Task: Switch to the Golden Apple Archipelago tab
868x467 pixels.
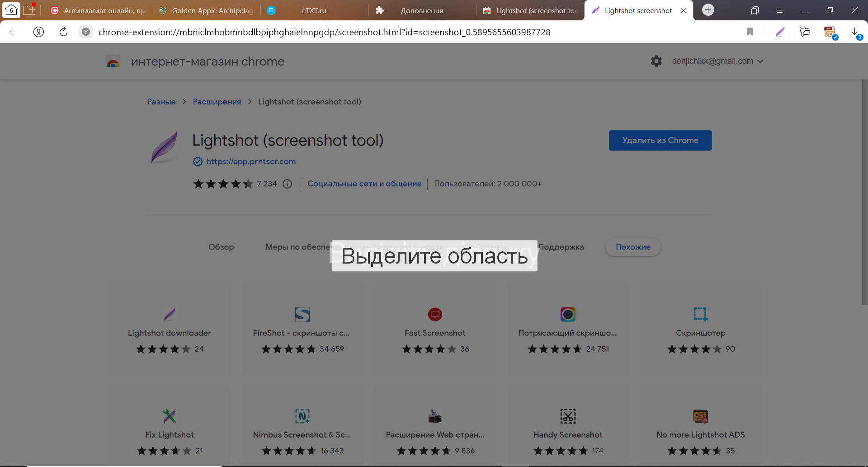Action: coord(207,10)
